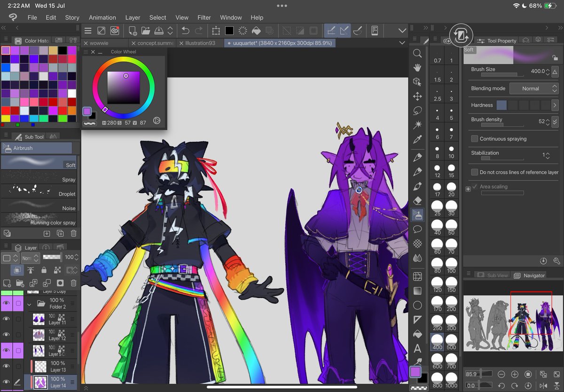Select the Auto select magic wand tool

417,125
